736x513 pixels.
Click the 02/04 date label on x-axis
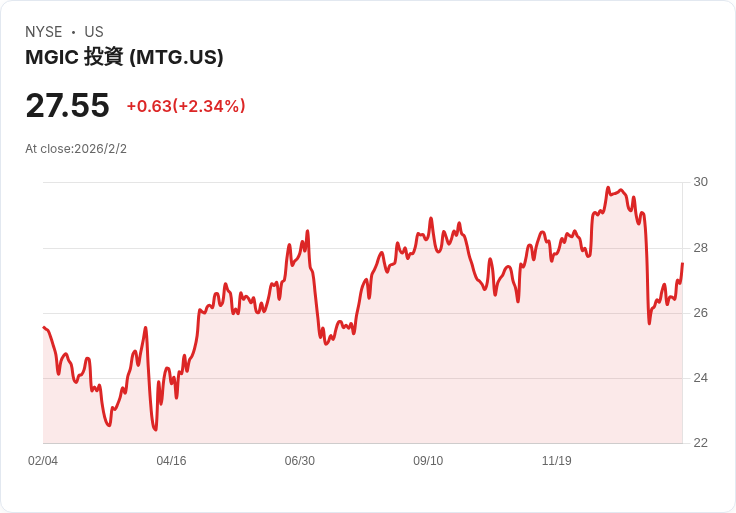point(43,461)
